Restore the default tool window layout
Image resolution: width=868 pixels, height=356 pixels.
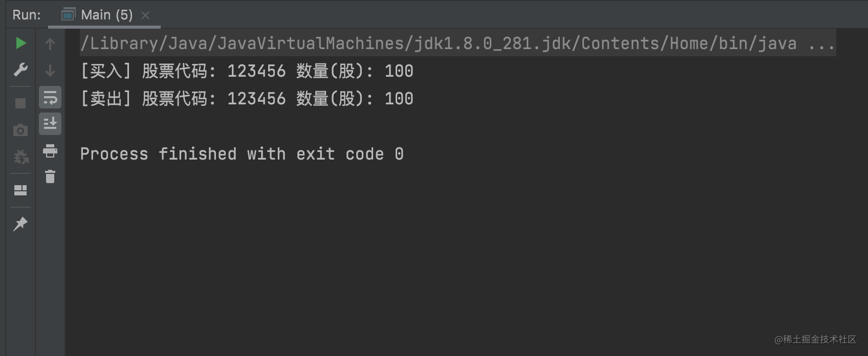point(20,190)
